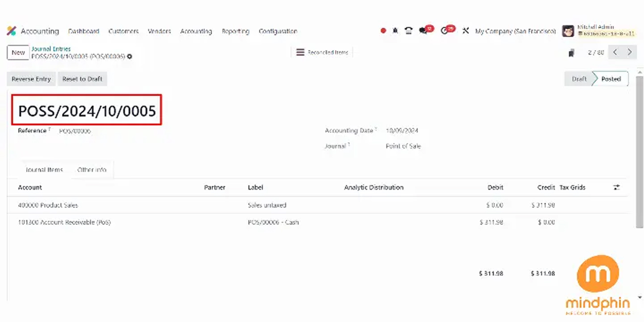Open the Reporting menu
The height and width of the screenshot is (322, 644).
tap(235, 31)
